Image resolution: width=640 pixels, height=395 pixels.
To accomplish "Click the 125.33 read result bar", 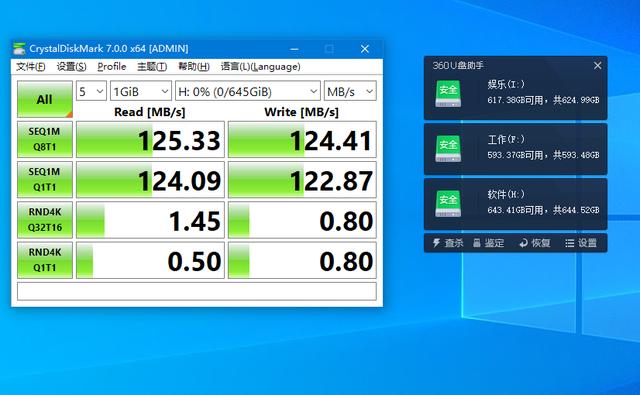I will 150,139.
